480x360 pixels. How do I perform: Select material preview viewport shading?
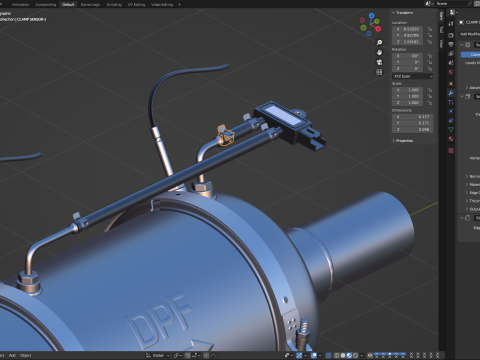pos(349,355)
